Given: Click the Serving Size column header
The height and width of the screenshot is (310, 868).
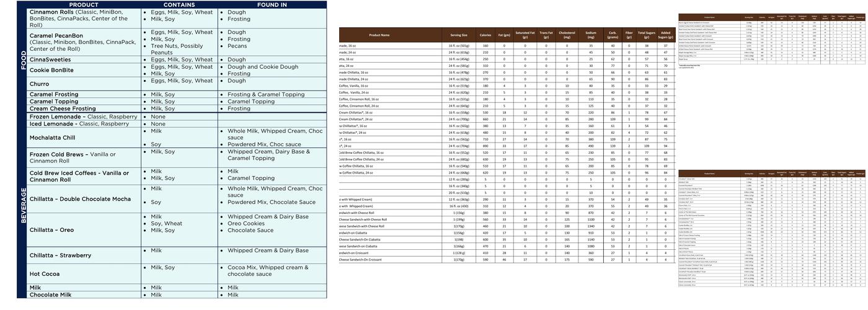Looking at the screenshot, I should [x=459, y=35].
